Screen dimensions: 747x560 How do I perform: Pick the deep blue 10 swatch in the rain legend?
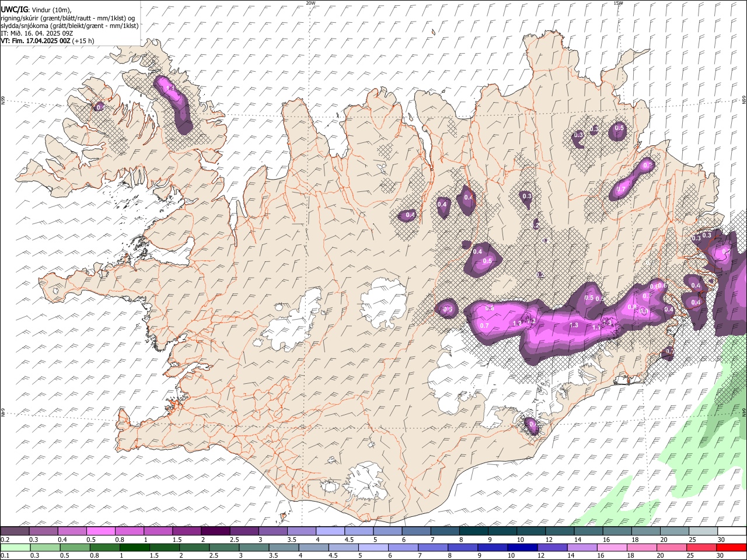522,547
